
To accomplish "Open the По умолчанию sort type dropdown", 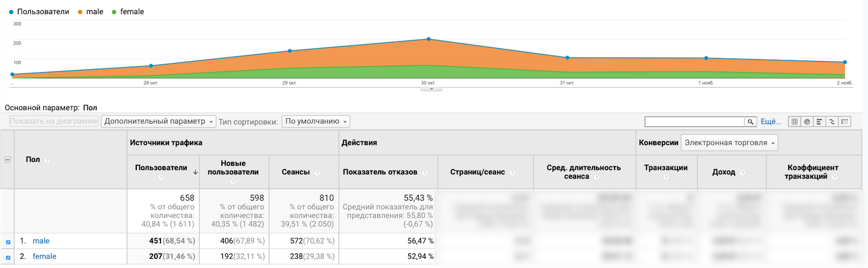I will (316, 122).
